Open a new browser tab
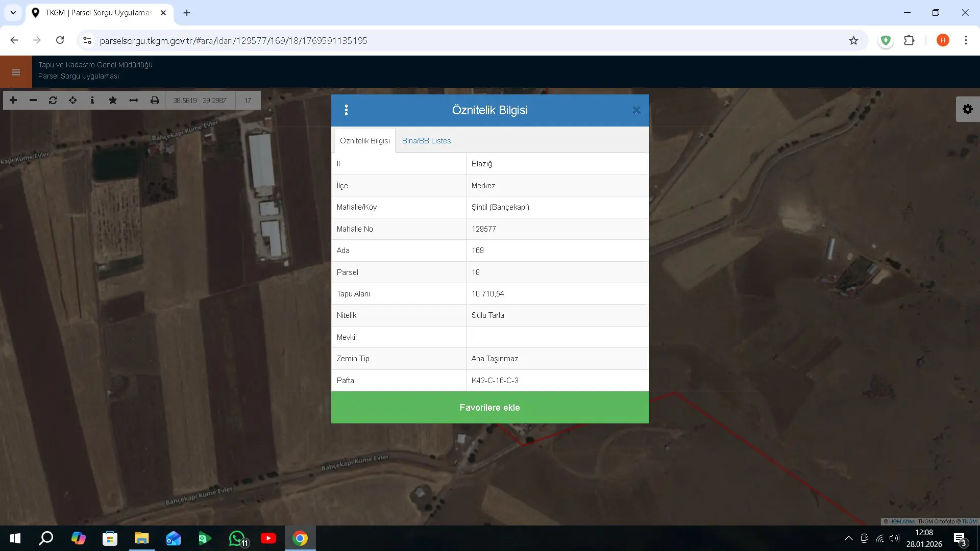 coord(187,13)
